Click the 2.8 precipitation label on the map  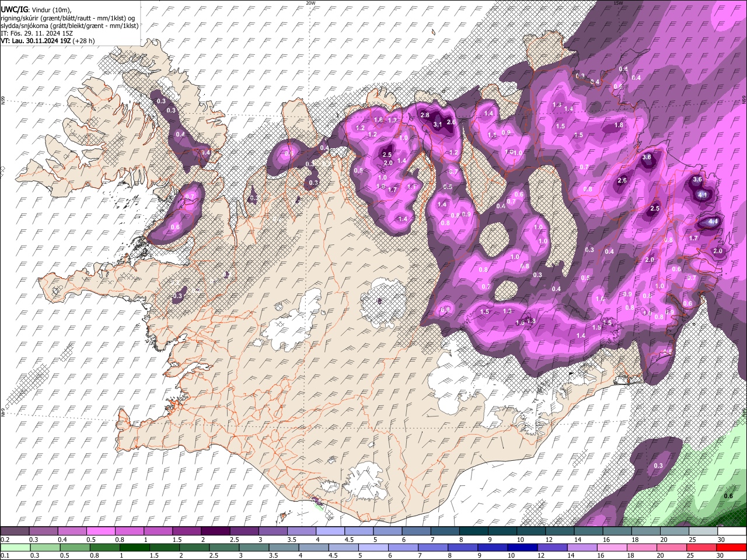point(425,115)
